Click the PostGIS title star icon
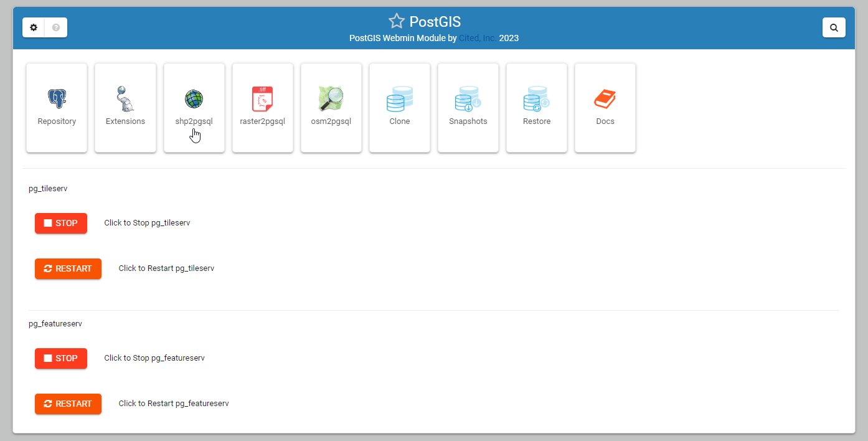The height and width of the screenshot is (441, 868). tap(397, 21)
